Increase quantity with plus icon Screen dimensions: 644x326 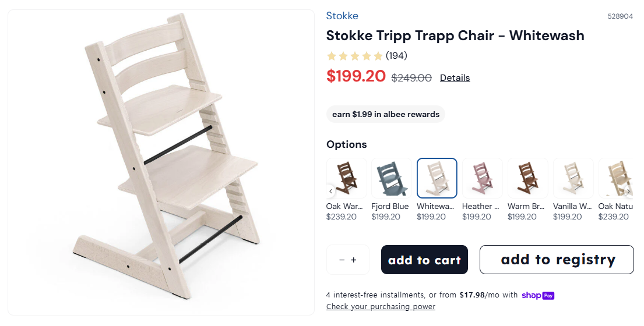coord(354,260)
